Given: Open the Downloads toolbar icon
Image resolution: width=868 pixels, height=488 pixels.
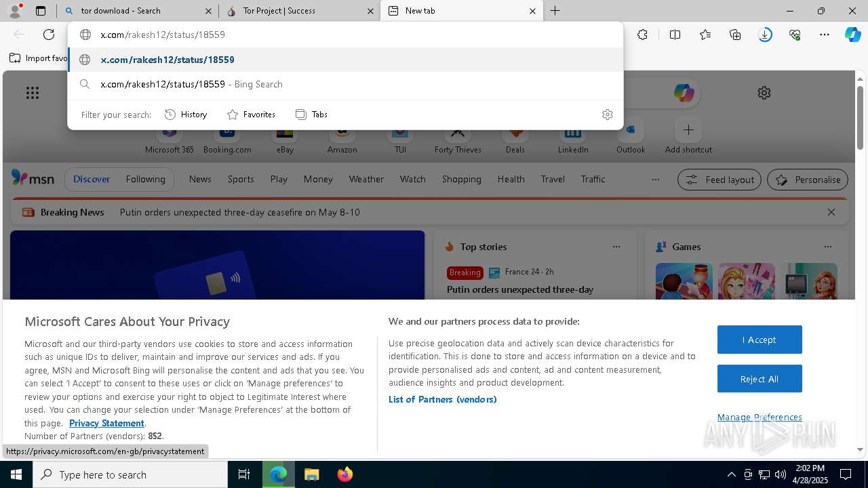Looking at the screenshot, I should (x=765, y=35).
